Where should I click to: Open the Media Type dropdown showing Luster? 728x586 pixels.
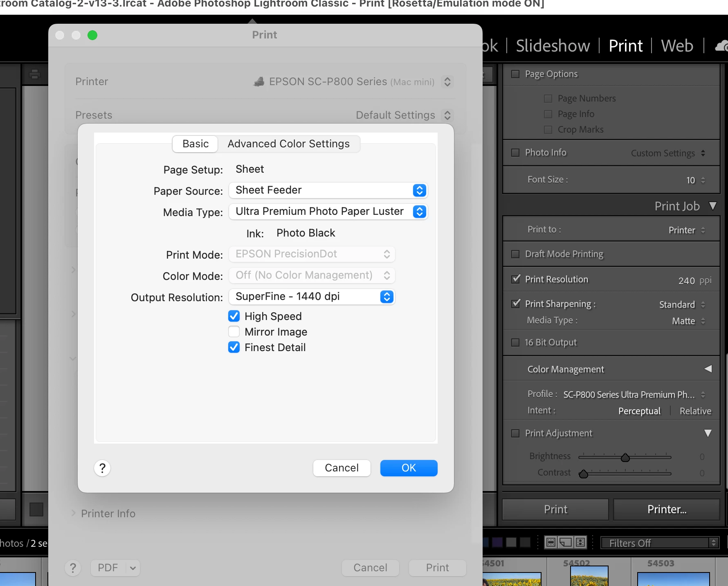(328, 211)
